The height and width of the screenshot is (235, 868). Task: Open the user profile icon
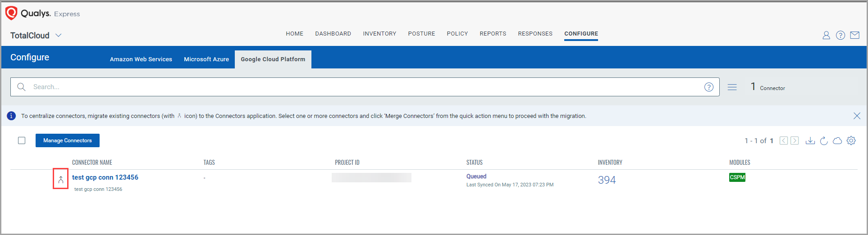(x=826, y=35)
